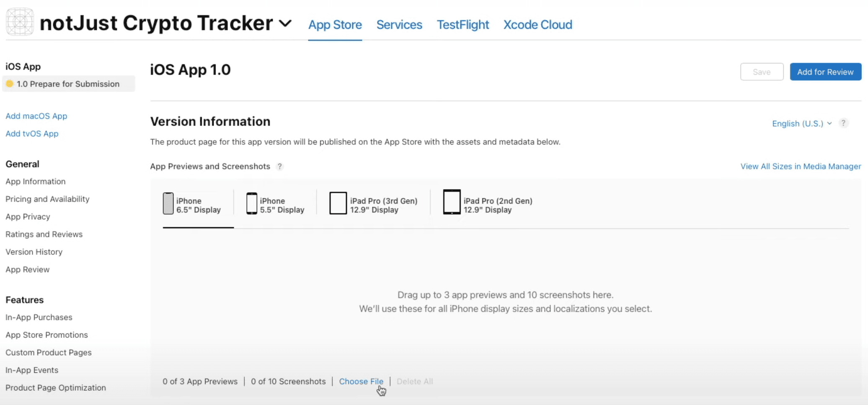Open the Xcode Cloud tab

[537, 25]
